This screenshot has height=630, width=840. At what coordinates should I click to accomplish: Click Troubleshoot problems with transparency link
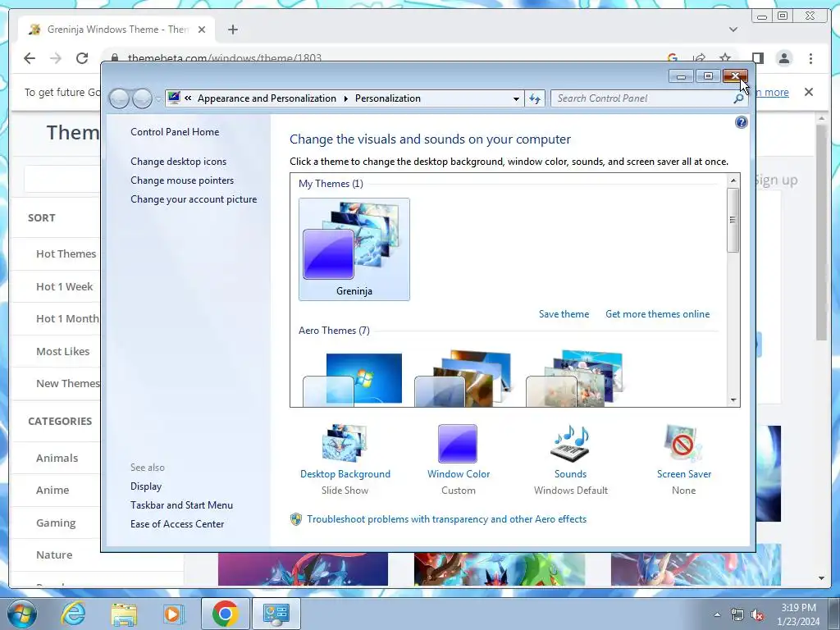pos(446,519)
